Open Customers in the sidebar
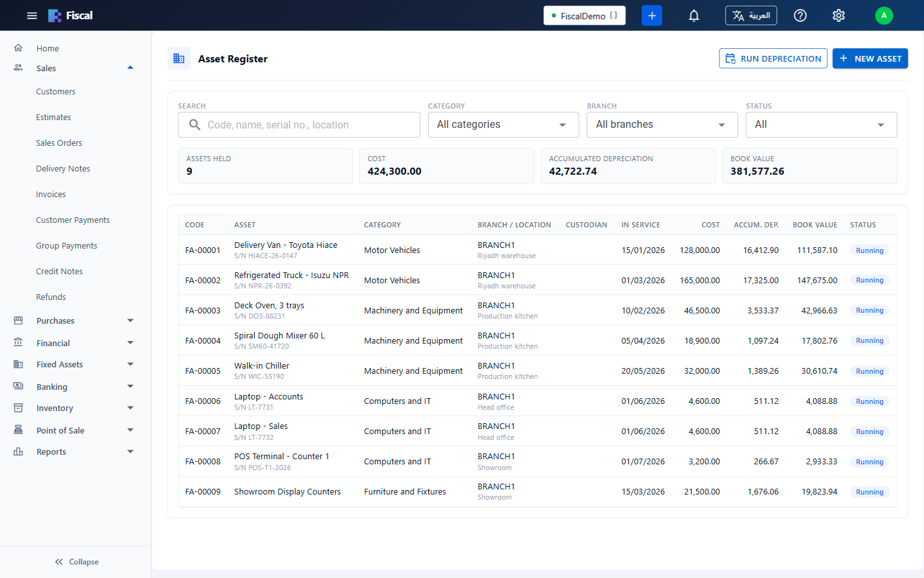 (56, 92)
